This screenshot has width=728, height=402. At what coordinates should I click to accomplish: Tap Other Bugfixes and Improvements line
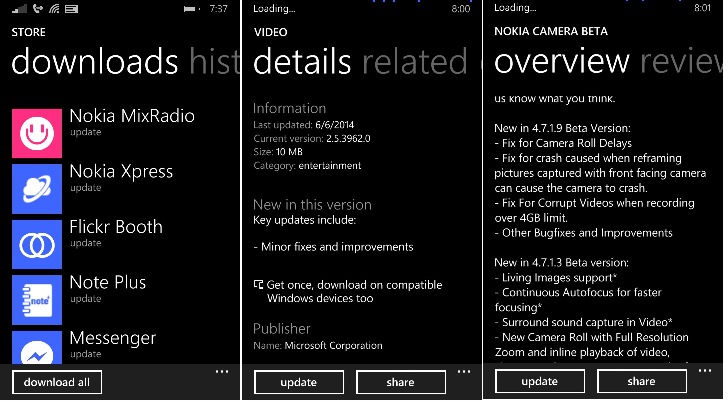[584, 233]
